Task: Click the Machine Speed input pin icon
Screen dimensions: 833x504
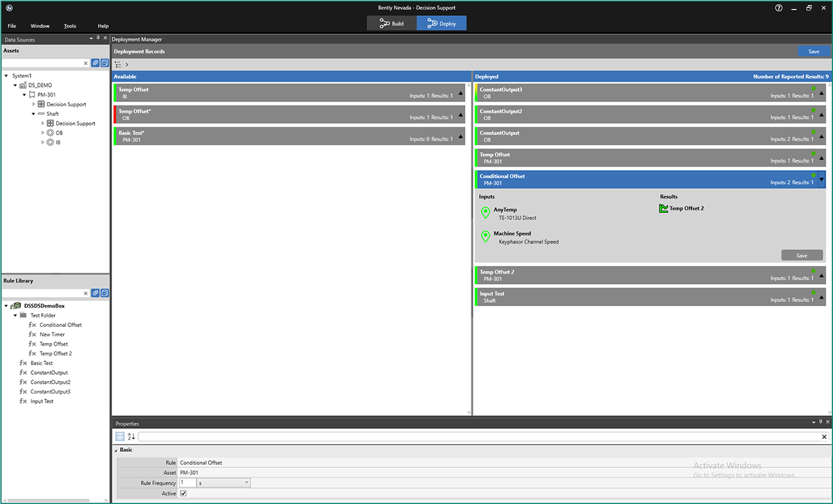Action: pyautogui.click(x=485, y=237)
